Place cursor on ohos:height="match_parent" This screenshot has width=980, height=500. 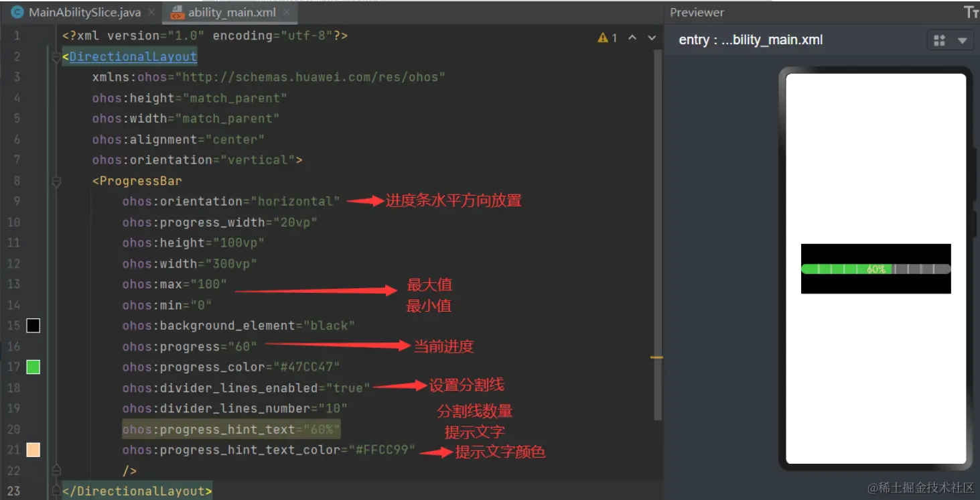(190, 98)
